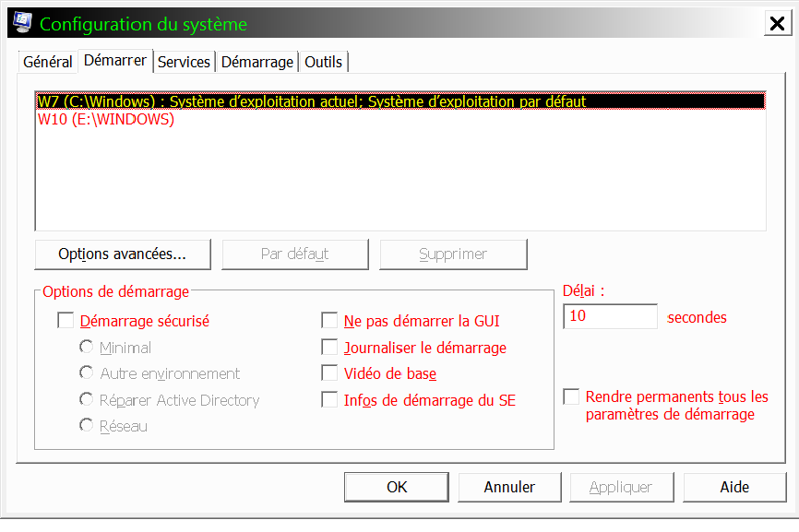This screenshot has width=799, height=532.
Task: Click the Par défaut button
Action: point(295,254)
